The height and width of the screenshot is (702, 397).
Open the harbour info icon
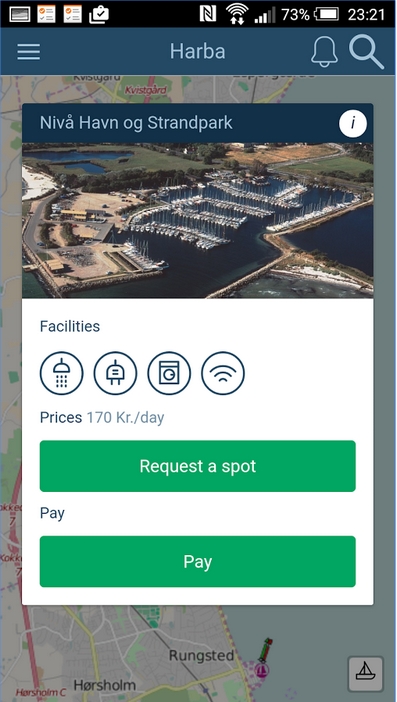353,123
